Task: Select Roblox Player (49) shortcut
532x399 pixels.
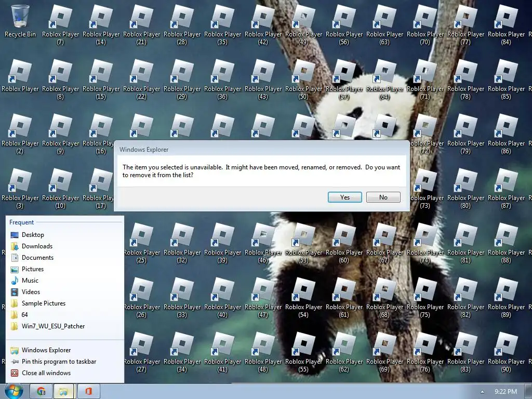Action: [x=303, y=24]
